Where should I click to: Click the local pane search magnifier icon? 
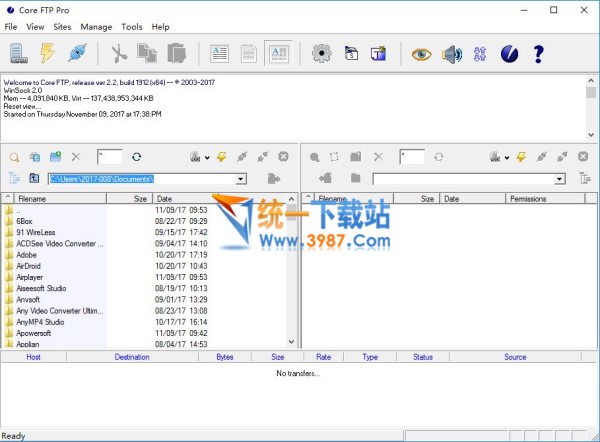(14, 157)
